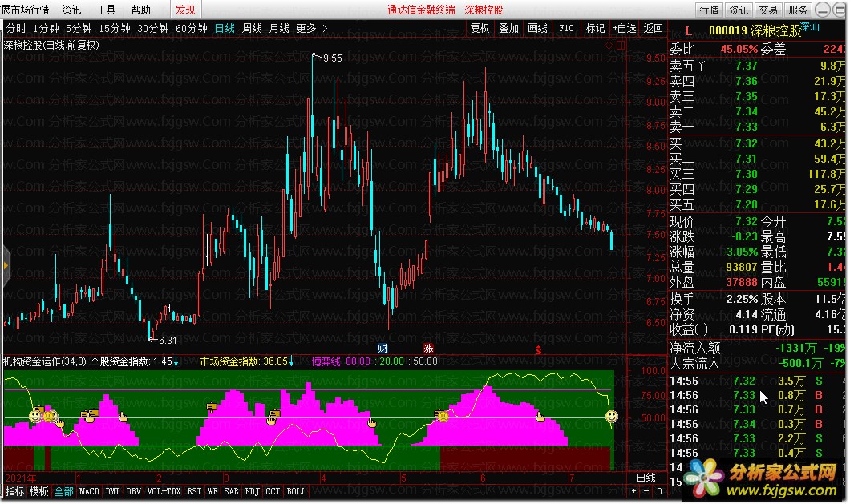Switch indicator to CCI
Image resolution: width=850 pixels, height=504 pixels.
coord(273,491)
